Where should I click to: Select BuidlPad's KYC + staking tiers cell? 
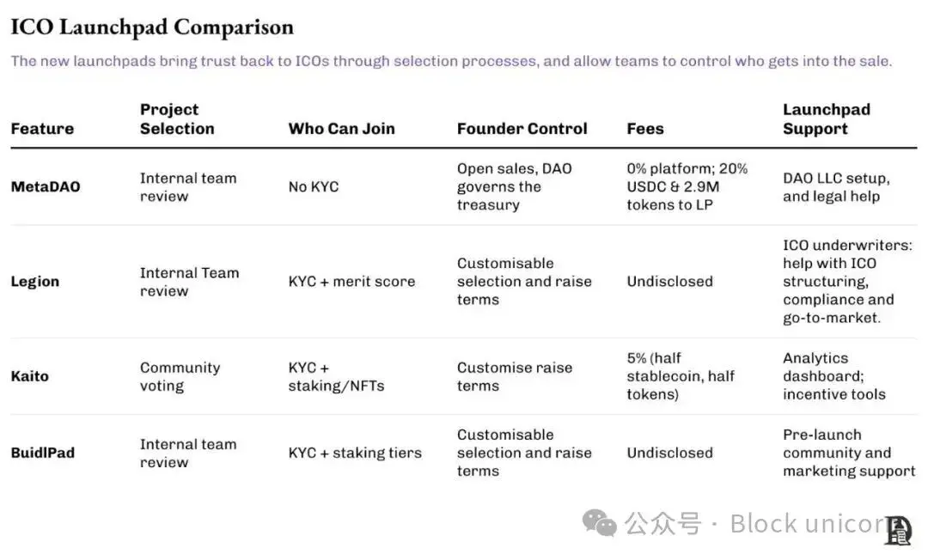(355, 453)
